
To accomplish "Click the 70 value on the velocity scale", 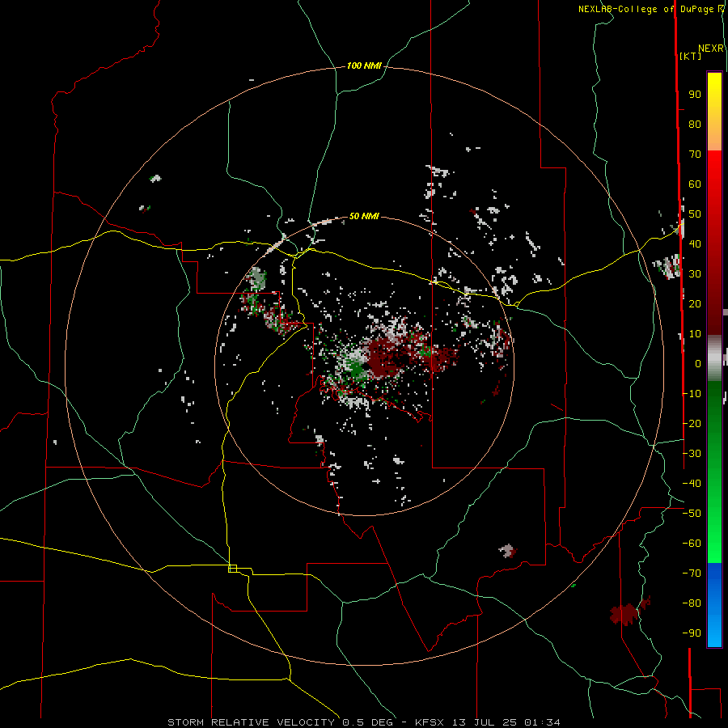I will point(695,154).
